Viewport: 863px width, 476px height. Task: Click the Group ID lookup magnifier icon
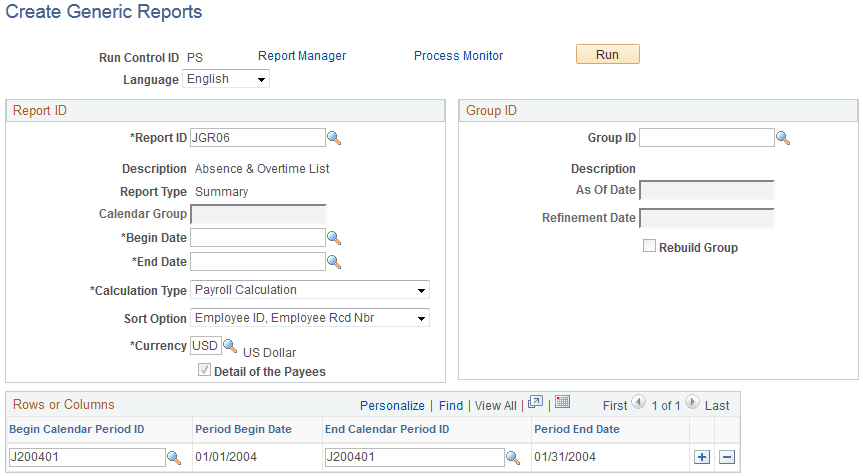[784, 138]
